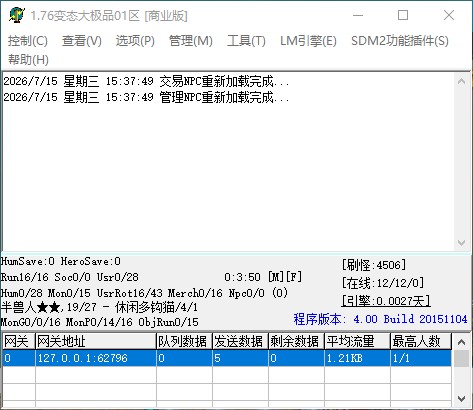Click the 网关 column header
Image resolution: width=473 pixels, height=410 pixels.
(18, 341)
